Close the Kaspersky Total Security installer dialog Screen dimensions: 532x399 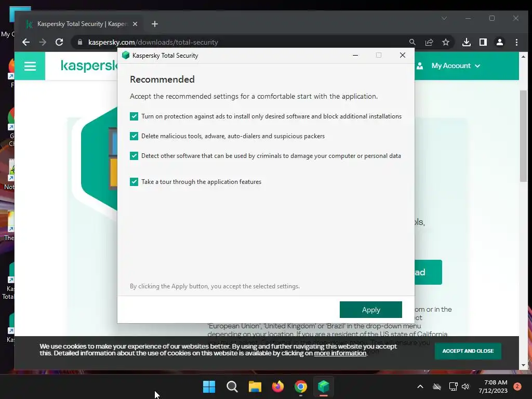403,55
